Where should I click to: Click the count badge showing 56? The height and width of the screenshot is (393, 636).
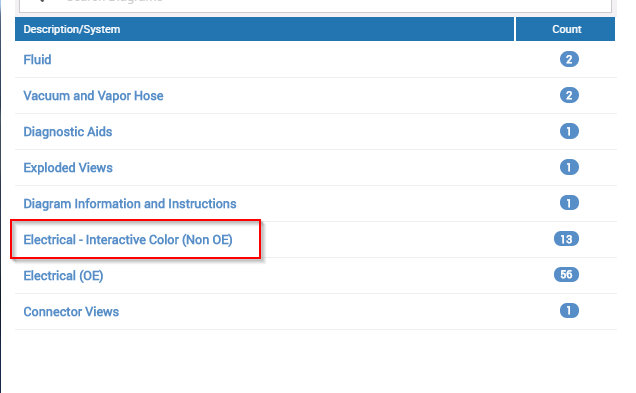click(x=566, y=275)
